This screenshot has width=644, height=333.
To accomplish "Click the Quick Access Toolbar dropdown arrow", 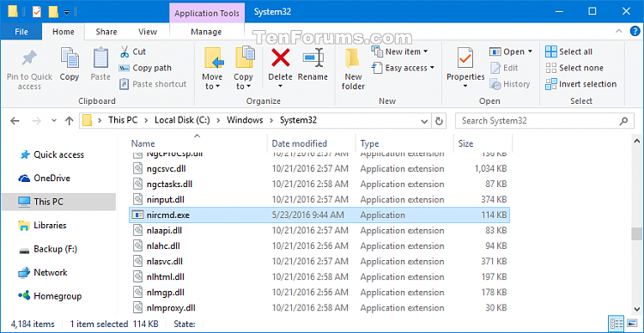I will 67,13.
